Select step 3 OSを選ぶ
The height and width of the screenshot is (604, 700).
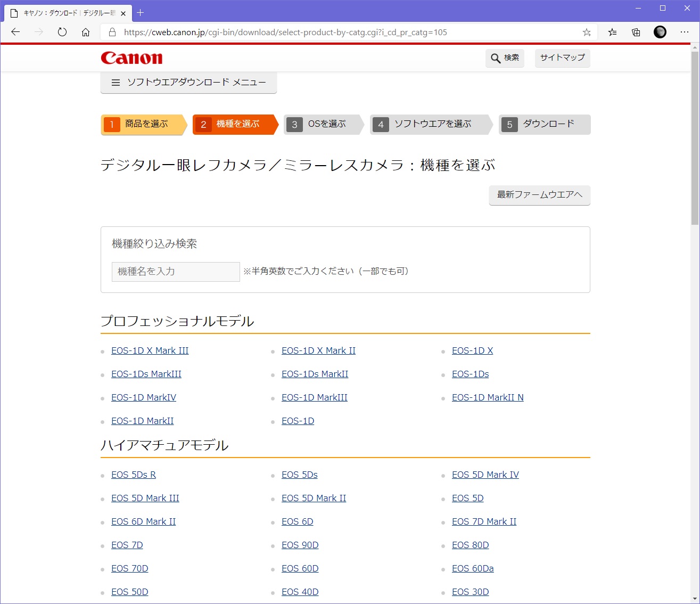tap(324, 124)
